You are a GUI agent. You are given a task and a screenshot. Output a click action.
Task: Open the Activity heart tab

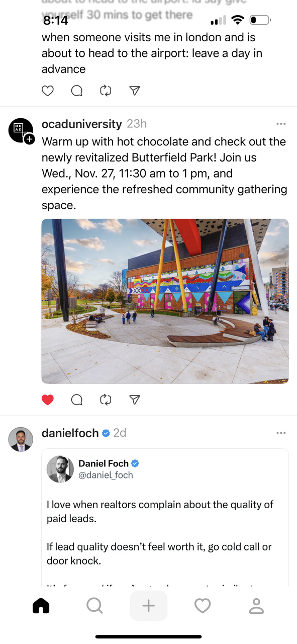[203, 606]
